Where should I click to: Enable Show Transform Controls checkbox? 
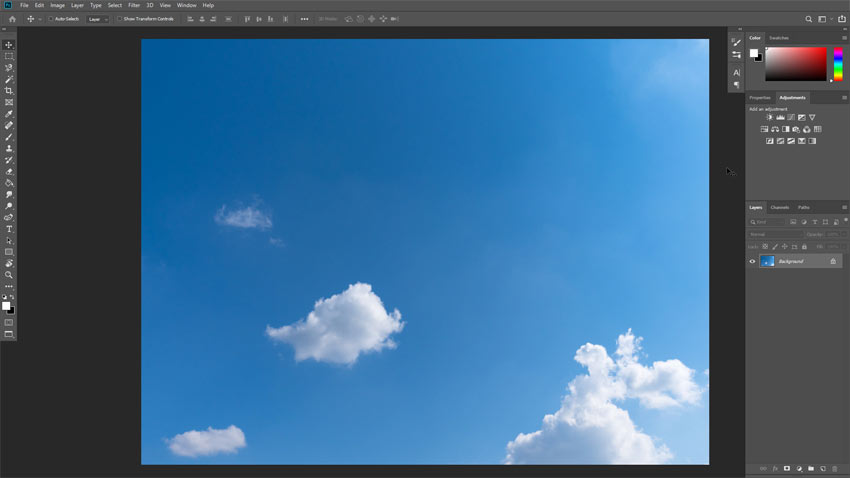119,19
